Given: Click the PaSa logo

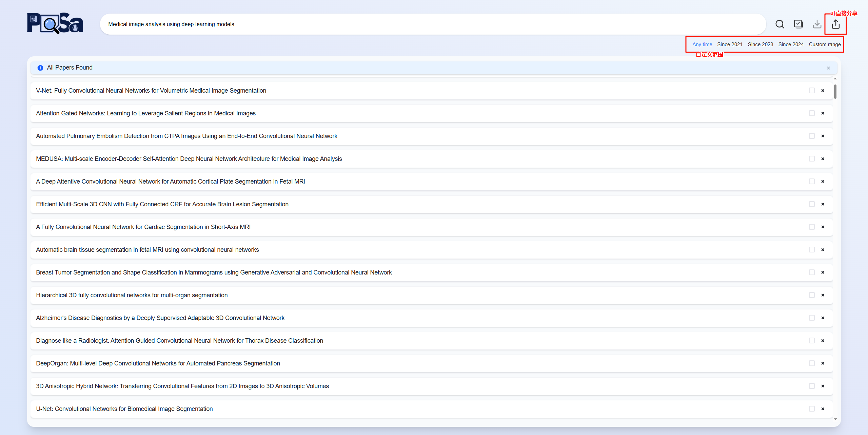Looking at the screenshot, I should [55, 23].
